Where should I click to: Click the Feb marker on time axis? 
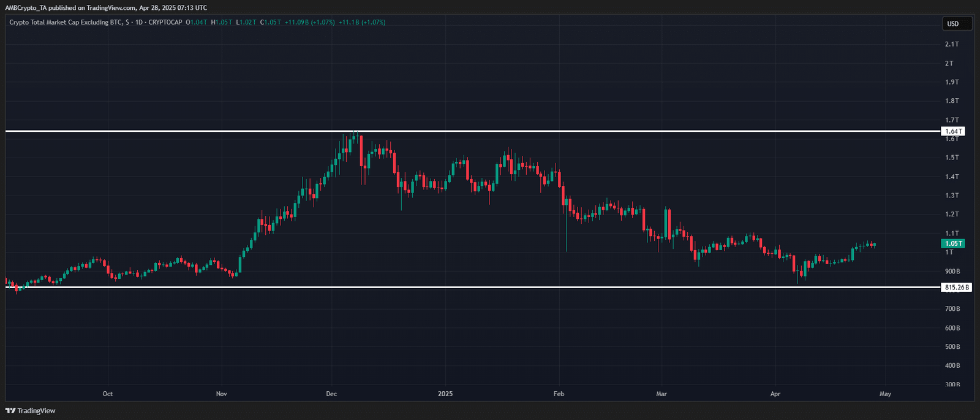[559, 394]
